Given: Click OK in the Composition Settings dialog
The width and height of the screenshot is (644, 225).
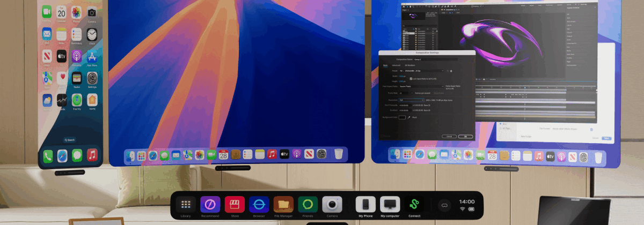Looking at the screenshot, I should click(466, 136).
